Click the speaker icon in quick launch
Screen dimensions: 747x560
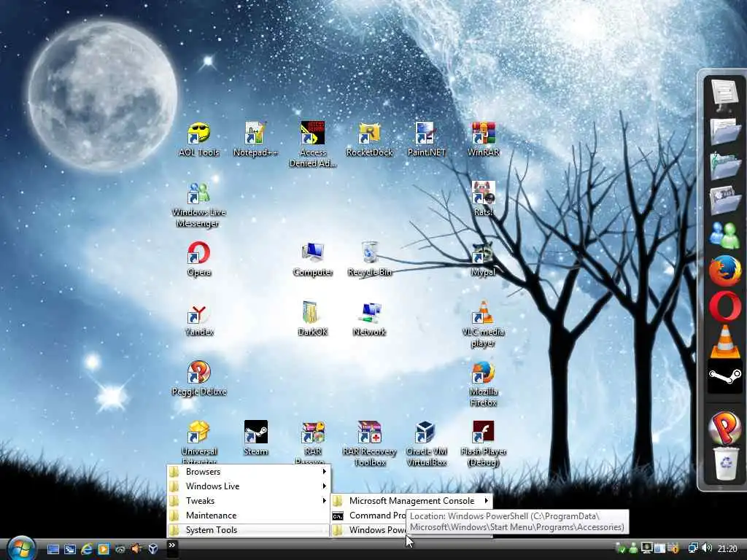click(x=136, y=549)
